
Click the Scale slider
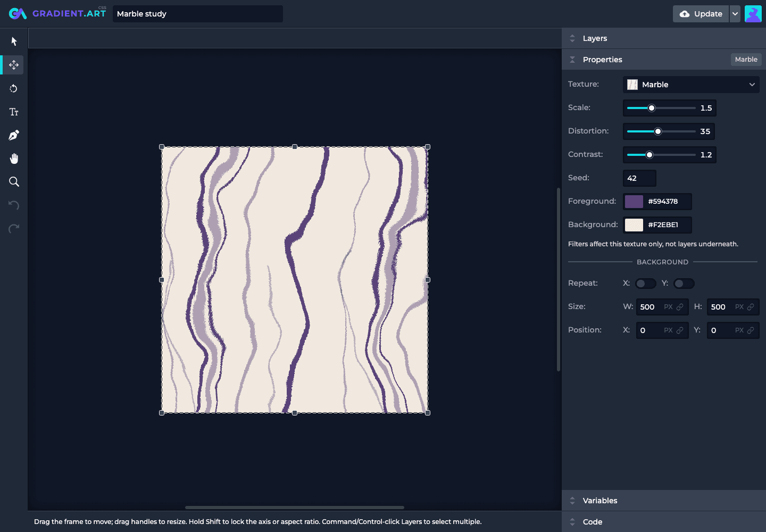pyautogui.click(x=661, y=108)
